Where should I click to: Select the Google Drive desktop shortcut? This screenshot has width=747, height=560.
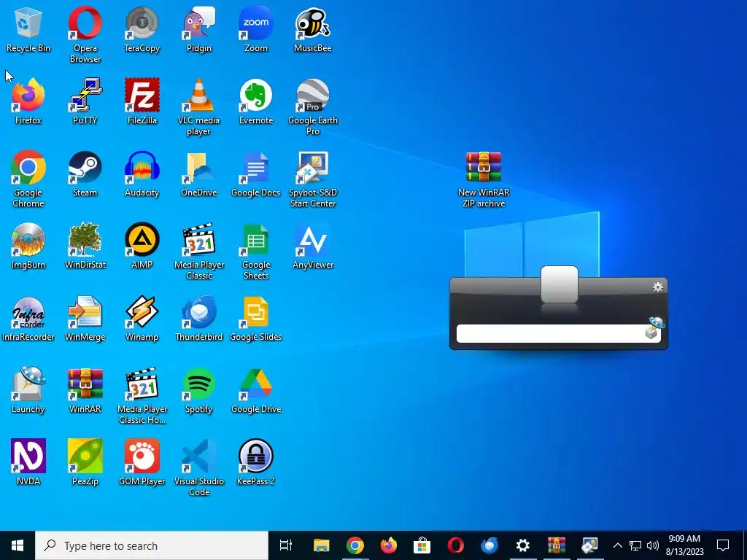point(256,391)
